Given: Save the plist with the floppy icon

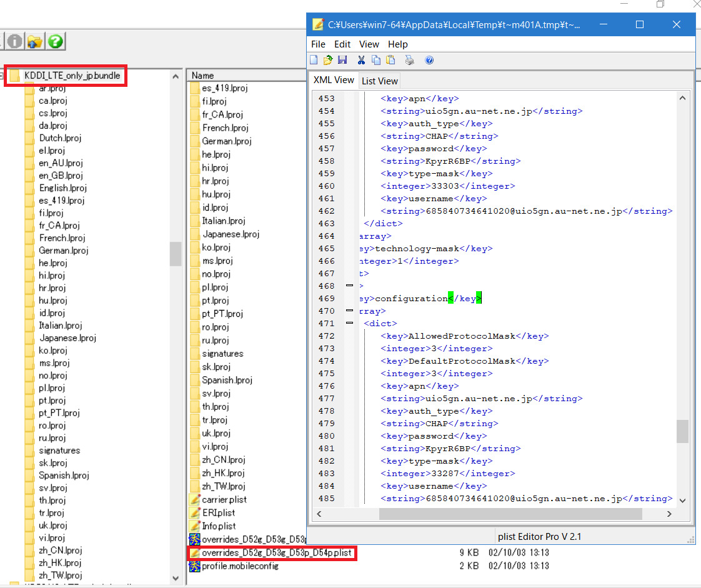Looking at the screenshot, I should [x=342, y=61].
